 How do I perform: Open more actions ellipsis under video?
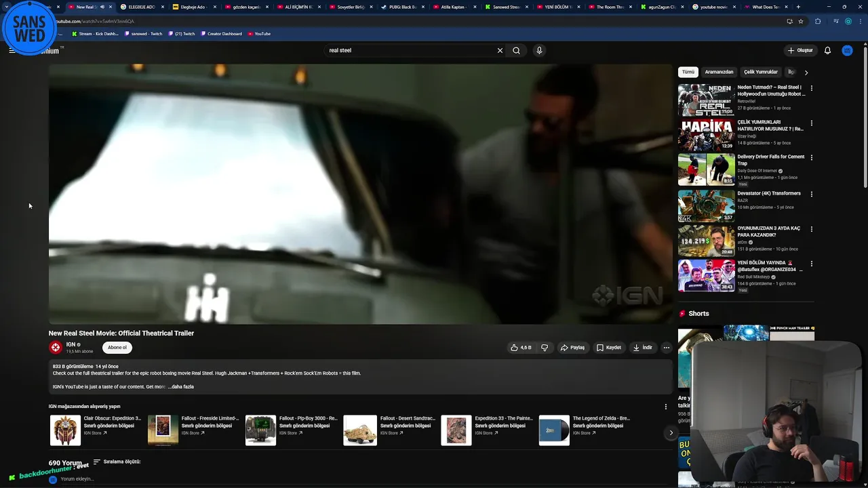pos(667,348)
